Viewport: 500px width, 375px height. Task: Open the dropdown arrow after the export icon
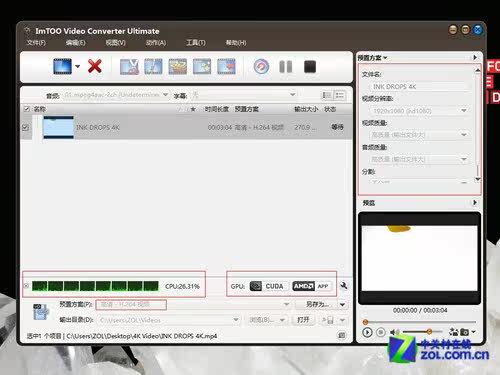[x=343, y=320]
